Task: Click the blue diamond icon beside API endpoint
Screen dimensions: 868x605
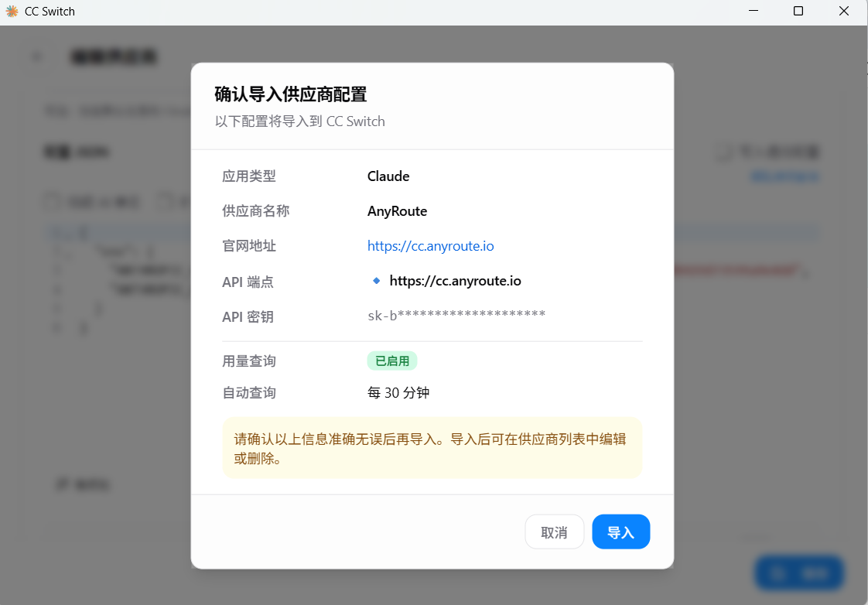Action: pos(377,281)
